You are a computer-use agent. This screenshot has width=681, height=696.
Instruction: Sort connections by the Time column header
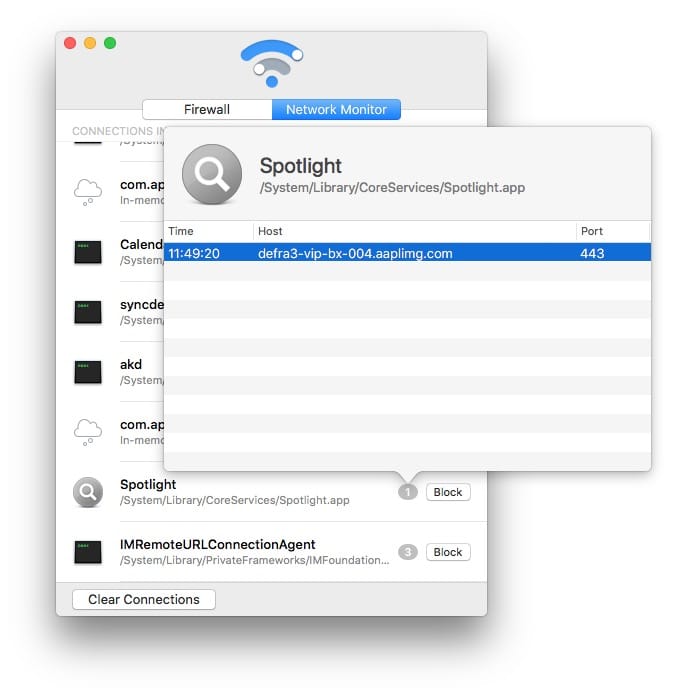coord(209,231)
